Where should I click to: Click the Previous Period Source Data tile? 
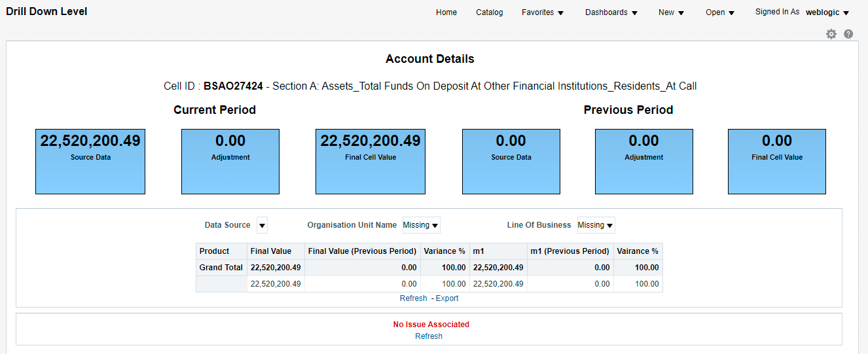point(511,162)
